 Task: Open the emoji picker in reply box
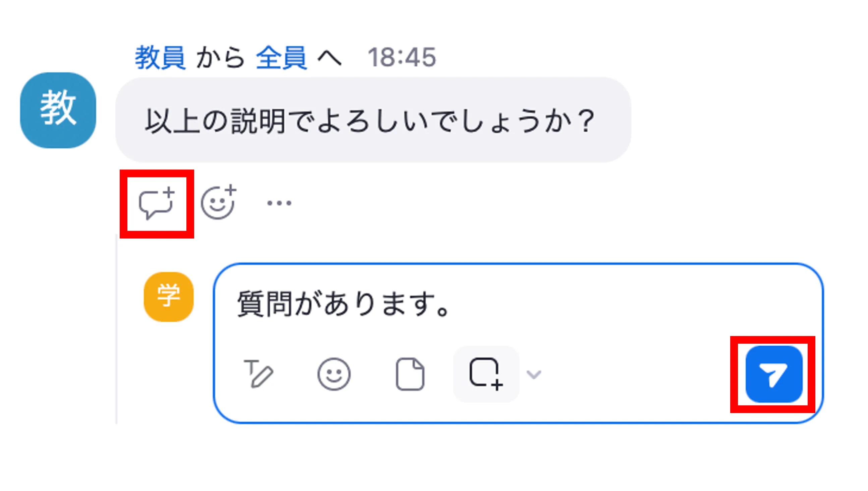[334, 374]
